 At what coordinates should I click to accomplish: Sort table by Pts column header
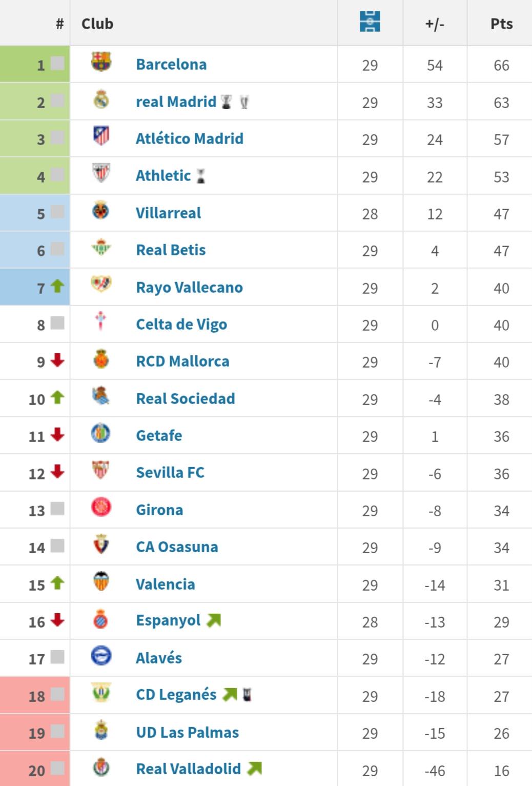(x=501, y=24)
